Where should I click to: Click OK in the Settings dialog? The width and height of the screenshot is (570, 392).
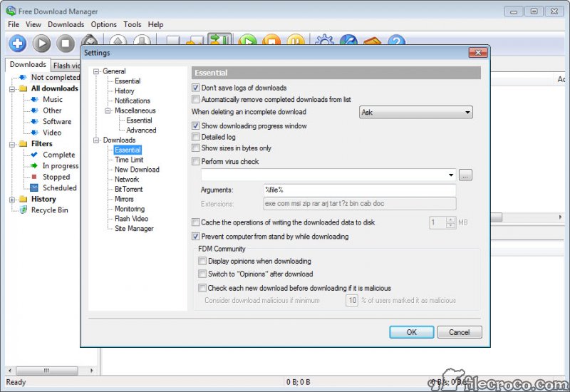pyautogui.click(x=412, y=332)
